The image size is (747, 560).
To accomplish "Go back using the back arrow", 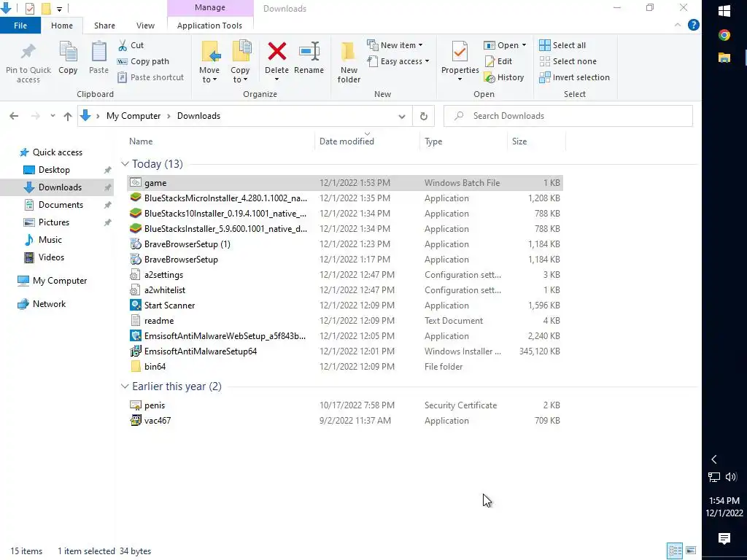I will click(x=14, y=116).
